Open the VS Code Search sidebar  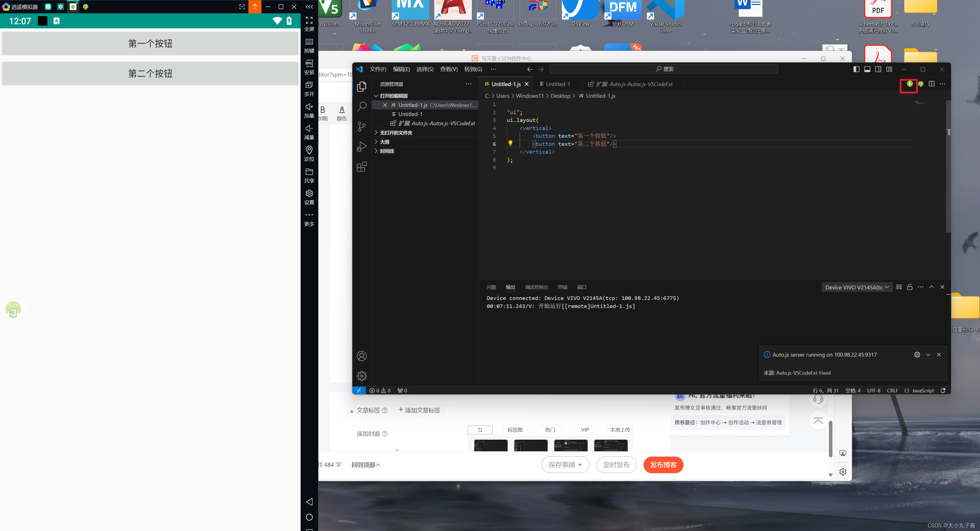(361, 106)
